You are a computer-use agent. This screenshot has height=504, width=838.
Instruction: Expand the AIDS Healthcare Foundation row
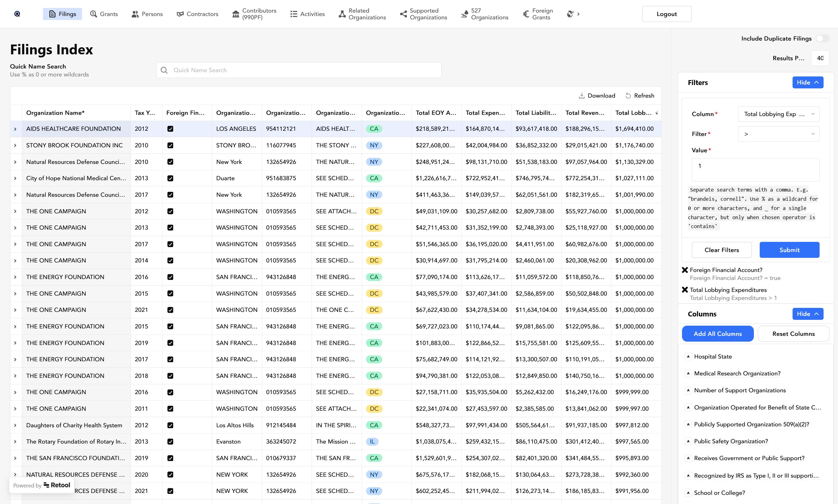15,129
